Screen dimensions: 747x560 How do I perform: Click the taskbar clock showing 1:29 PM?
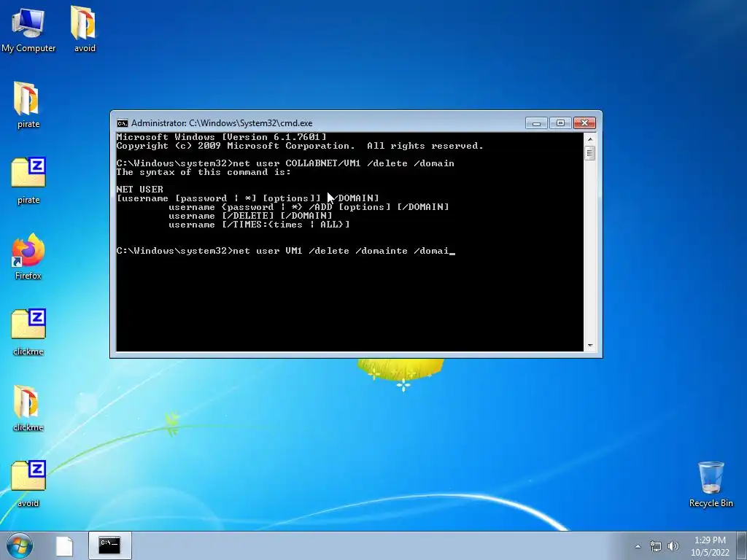(x=710, y=546)
